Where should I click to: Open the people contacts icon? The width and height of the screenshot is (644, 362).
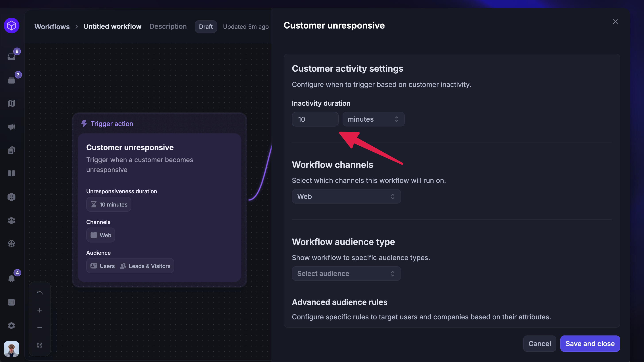tap(12, 220)
